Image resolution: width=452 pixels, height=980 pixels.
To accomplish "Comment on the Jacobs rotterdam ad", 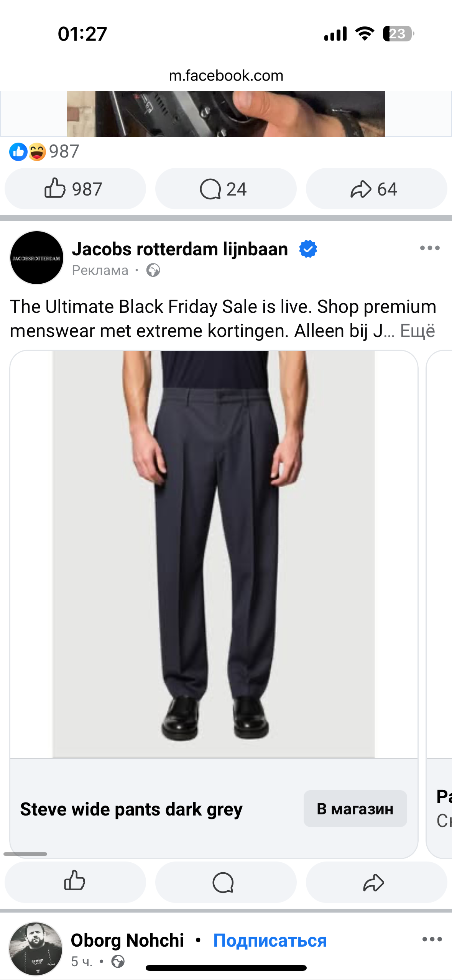I will (226, 882).
